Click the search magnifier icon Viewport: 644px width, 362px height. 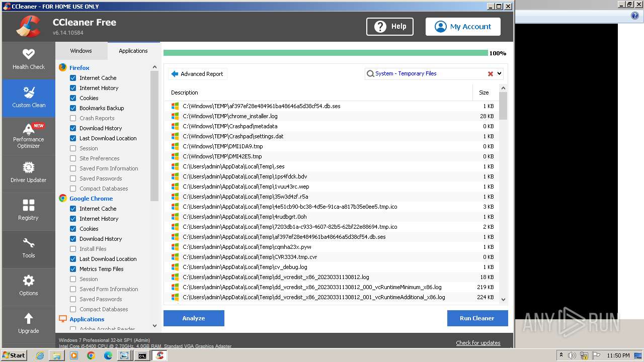(x=370, y=74)
